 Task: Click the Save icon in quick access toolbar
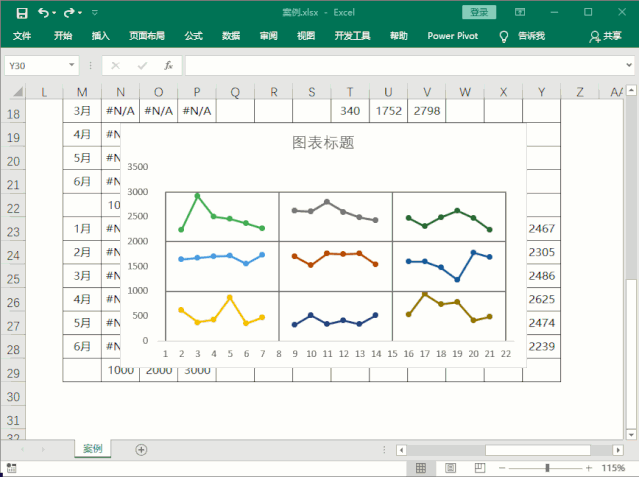22,12
